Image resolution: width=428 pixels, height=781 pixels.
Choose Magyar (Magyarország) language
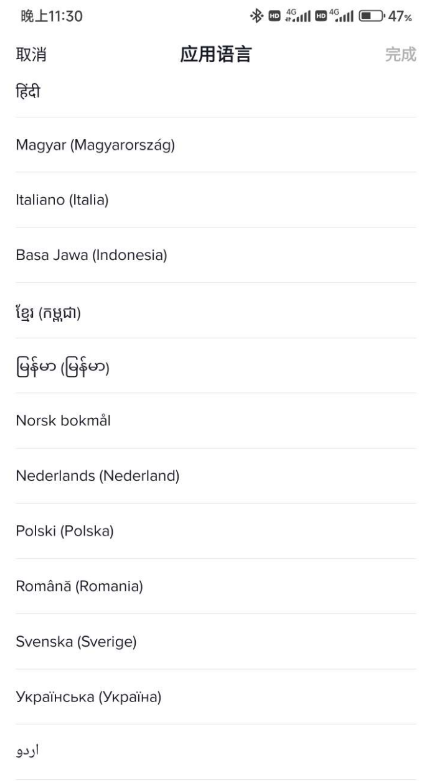(216, 145)
